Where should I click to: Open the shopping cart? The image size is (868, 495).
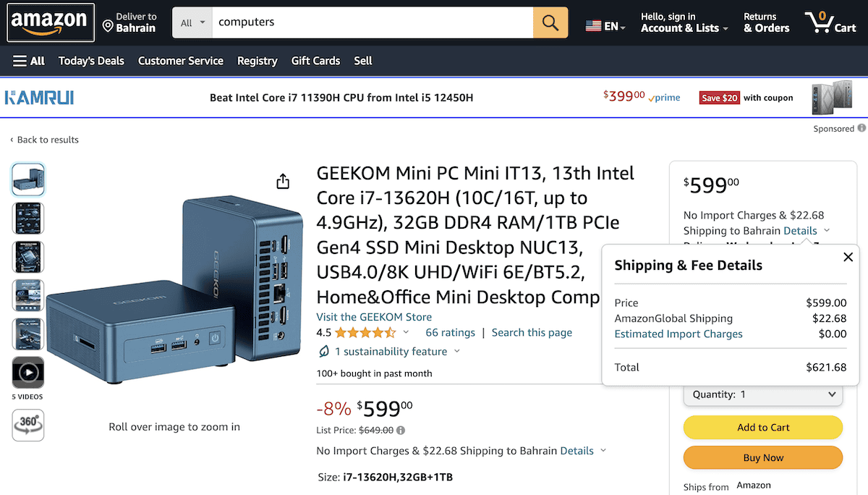click(x=830, y=22)
